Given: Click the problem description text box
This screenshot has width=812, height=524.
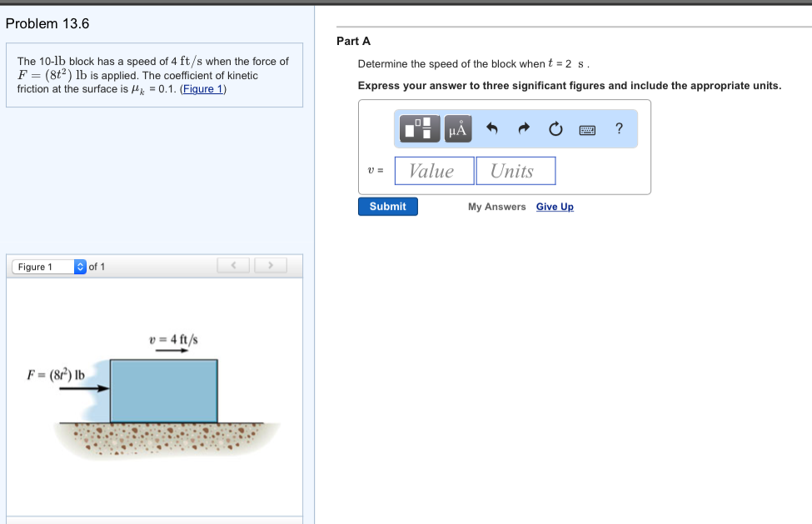Looking at the screenshot, I should (x=154, y=75).
